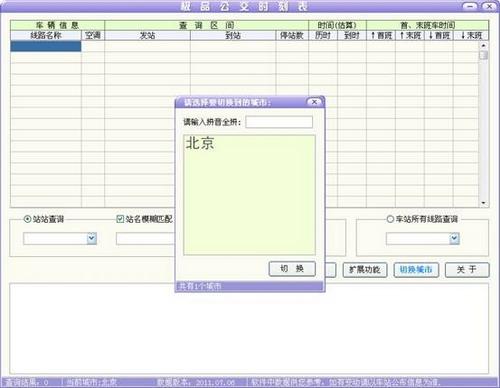The width and height of the screenshot is (500, 388).
Task: Click the 到时 column header
Action: tap(352, 35)
